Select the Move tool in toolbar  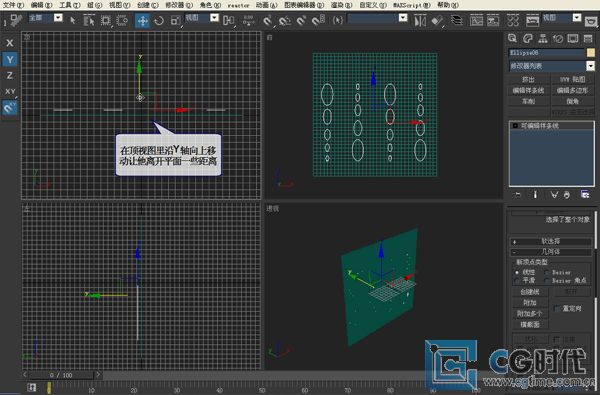(x=142, y=20)
